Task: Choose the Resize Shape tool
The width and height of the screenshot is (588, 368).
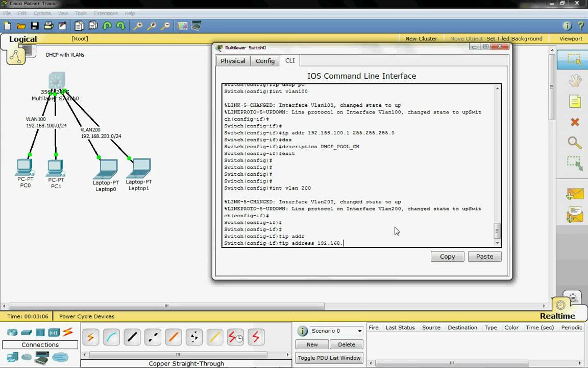Action: coord(575,164)
